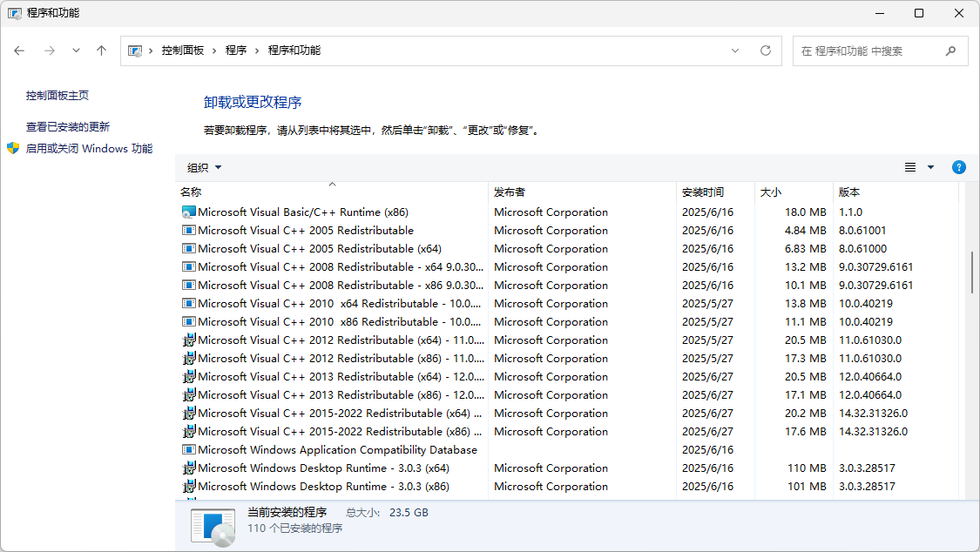Click icon of Desktop Runtime 3.0.3 (x86)
The width and height of the screenshot is (980, 552).
189,487
